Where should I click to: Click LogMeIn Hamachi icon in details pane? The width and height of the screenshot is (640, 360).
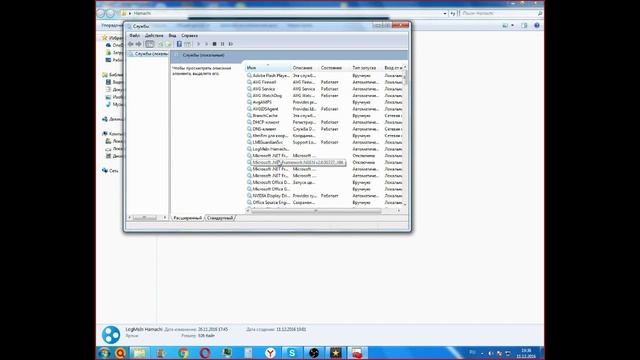pyautogui.click(x=111, y=334)
